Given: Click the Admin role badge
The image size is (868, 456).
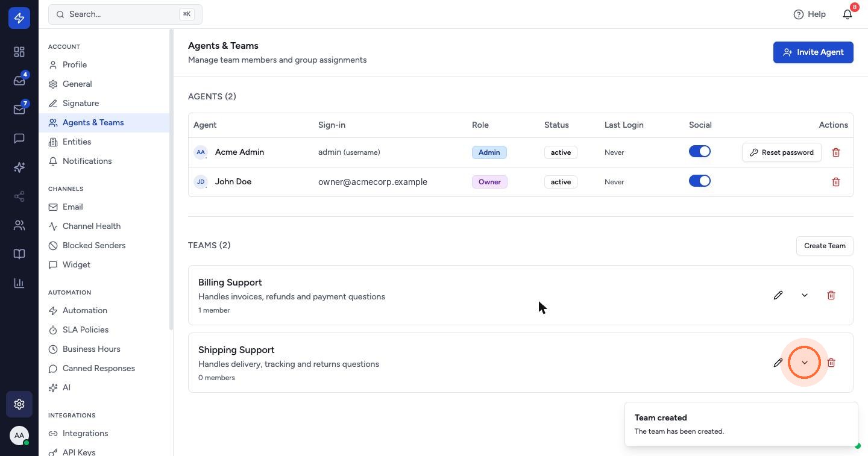Looking at the screenshot, I should point(489,152).
